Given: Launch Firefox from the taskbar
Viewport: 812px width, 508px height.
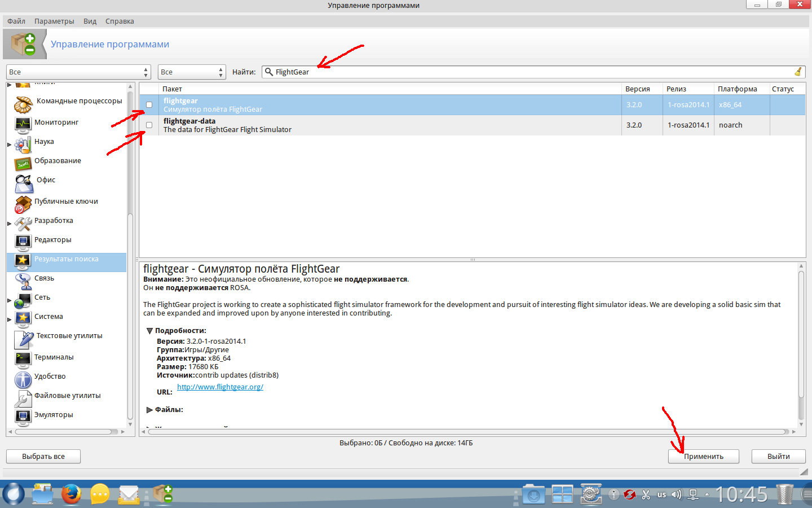Looking at the screenshot, I should coord(71,494).
